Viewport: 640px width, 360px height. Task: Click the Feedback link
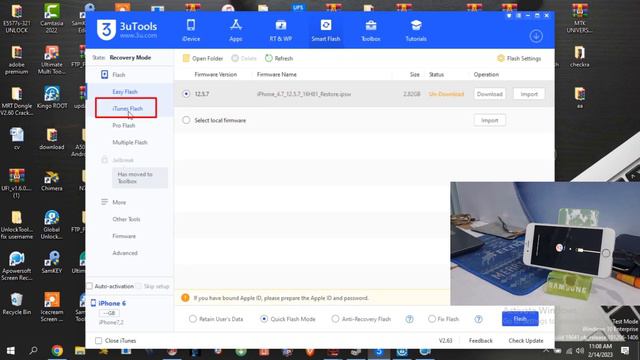[480, 340]
